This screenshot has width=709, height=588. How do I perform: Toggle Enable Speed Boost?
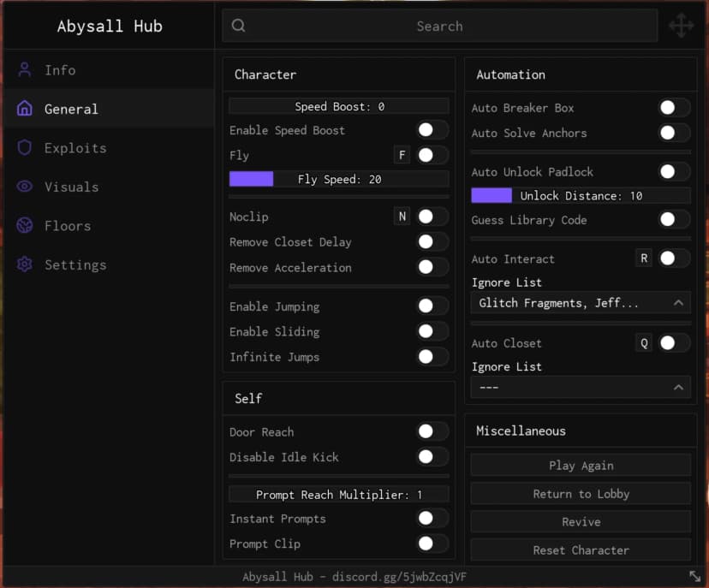432,130
